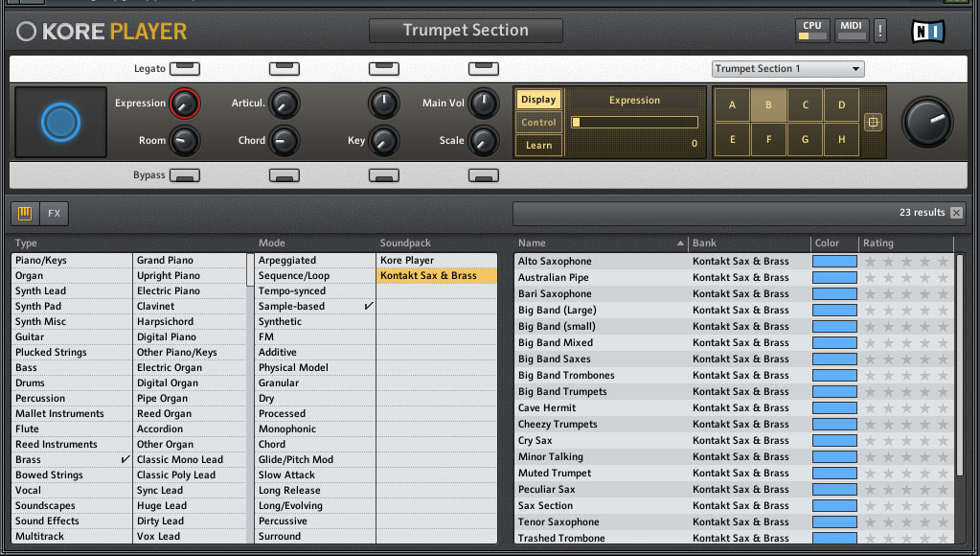This screenshot has height=556, width=980.
Task: Click the Room knob
Action: click(x=184, y=141)
